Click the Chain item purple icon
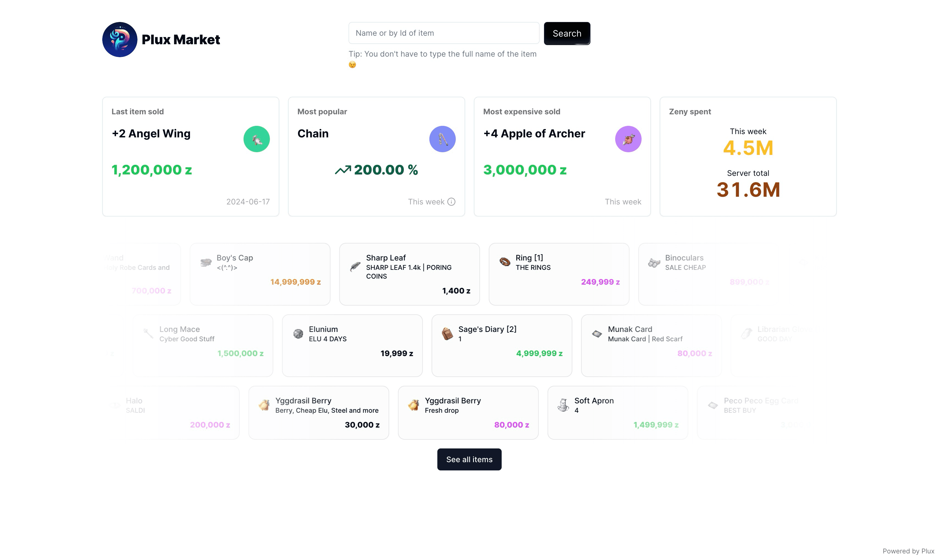Screen dimensions: 939x560 (442, 139)
